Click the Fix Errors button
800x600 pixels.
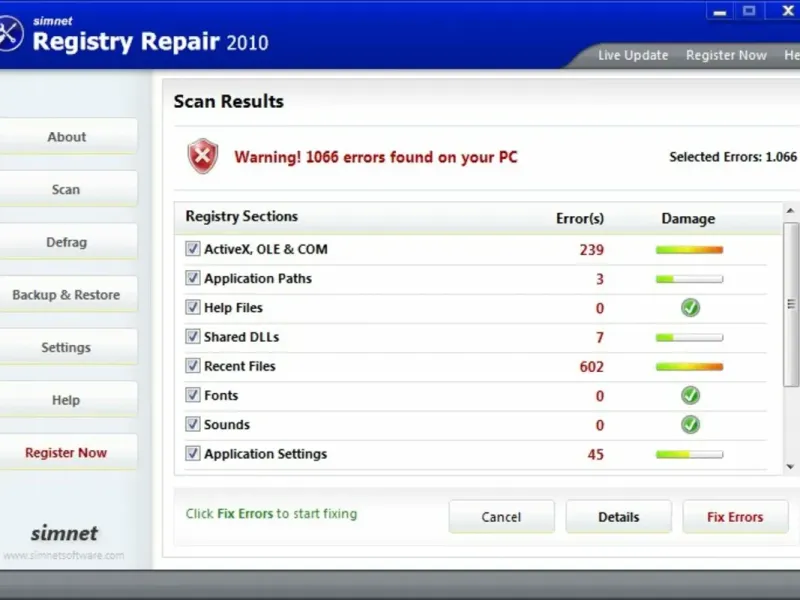735,517
